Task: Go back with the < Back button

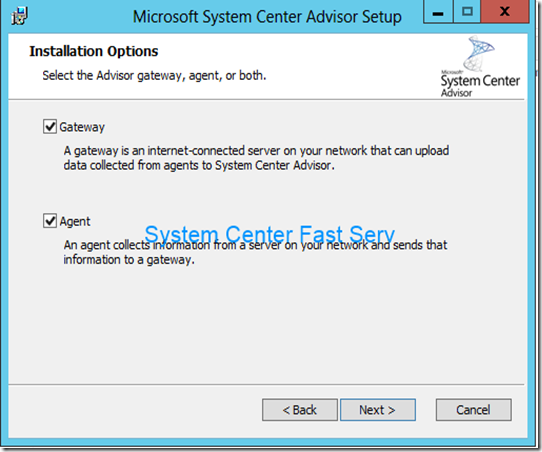Action: (x=299, y=410)
